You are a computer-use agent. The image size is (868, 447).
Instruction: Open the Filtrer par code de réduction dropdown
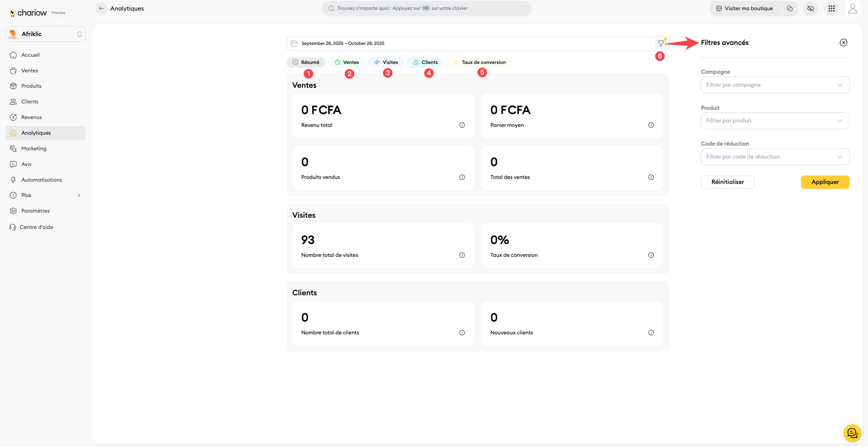775,157
